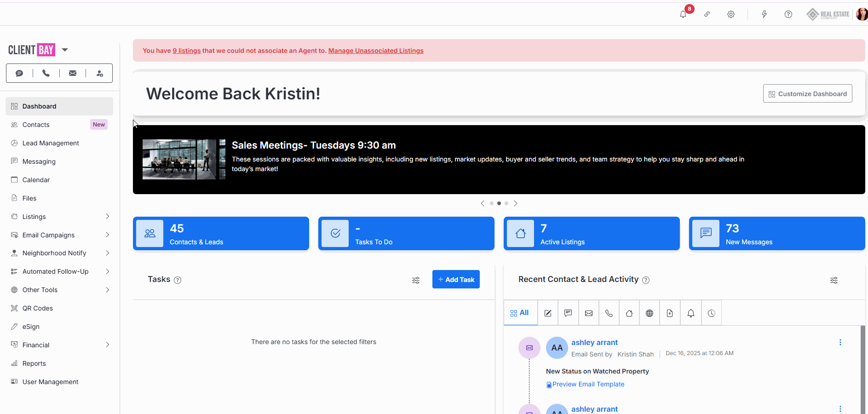This screenshot has height=414, width=868.
Task: Click the phone icon in sidebar toolbar
Action: pyautogui.click(x=46, y=73)
